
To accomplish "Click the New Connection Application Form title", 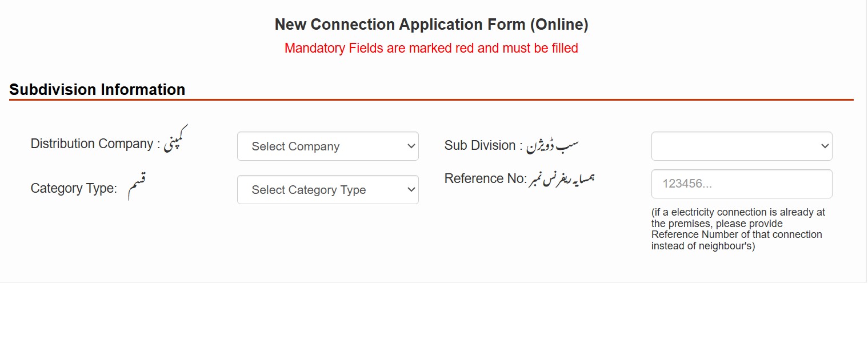I will coord(433,24).
